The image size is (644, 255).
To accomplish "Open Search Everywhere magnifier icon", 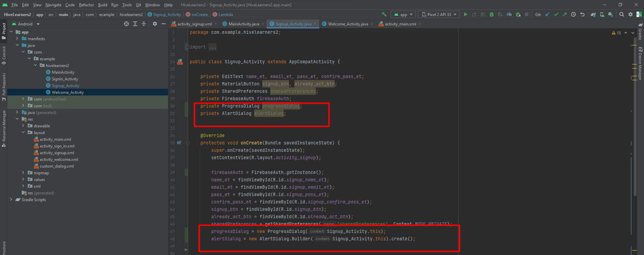I will coord(622,15).
